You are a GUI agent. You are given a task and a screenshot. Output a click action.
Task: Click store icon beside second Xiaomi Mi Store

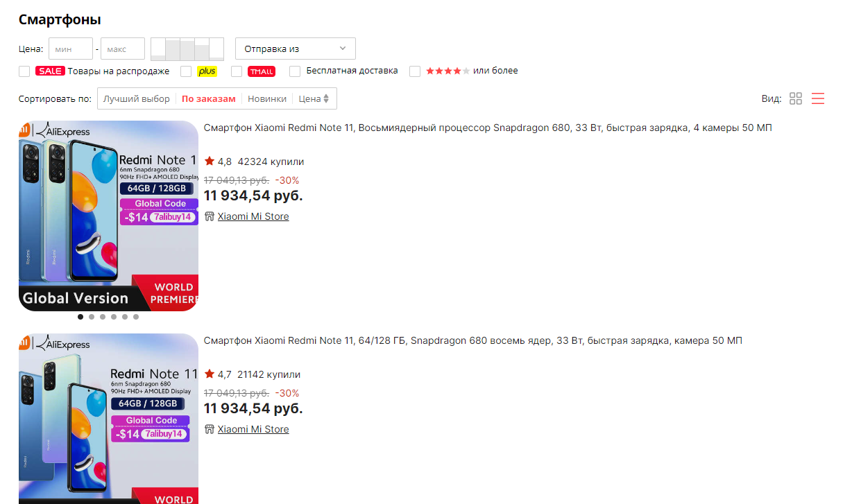click(x=210, y=429)
